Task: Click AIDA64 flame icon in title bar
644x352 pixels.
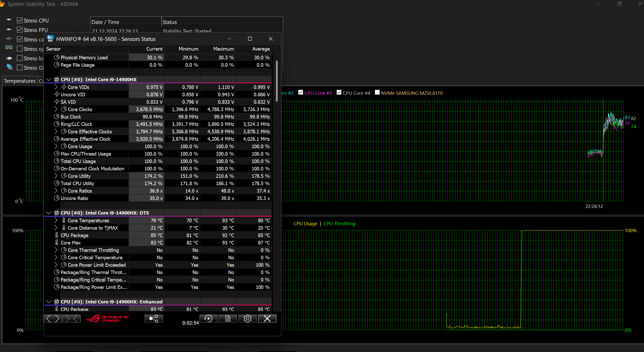Action: coord(2,4)
